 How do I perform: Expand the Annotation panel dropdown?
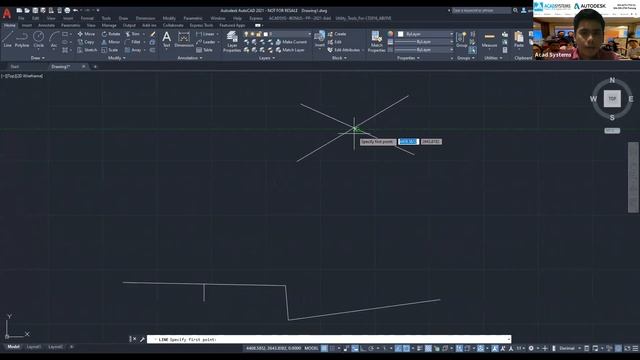[x=190, y=58]
